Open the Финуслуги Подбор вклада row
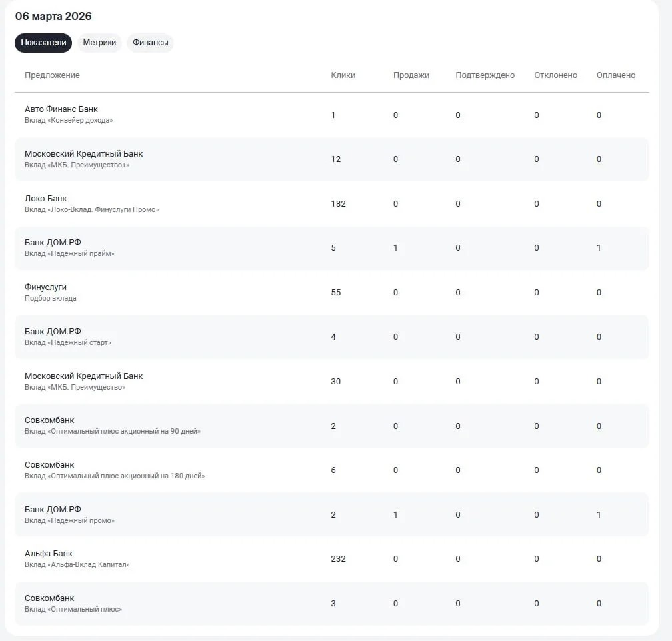The image size is (672, 641). point(332,292)
